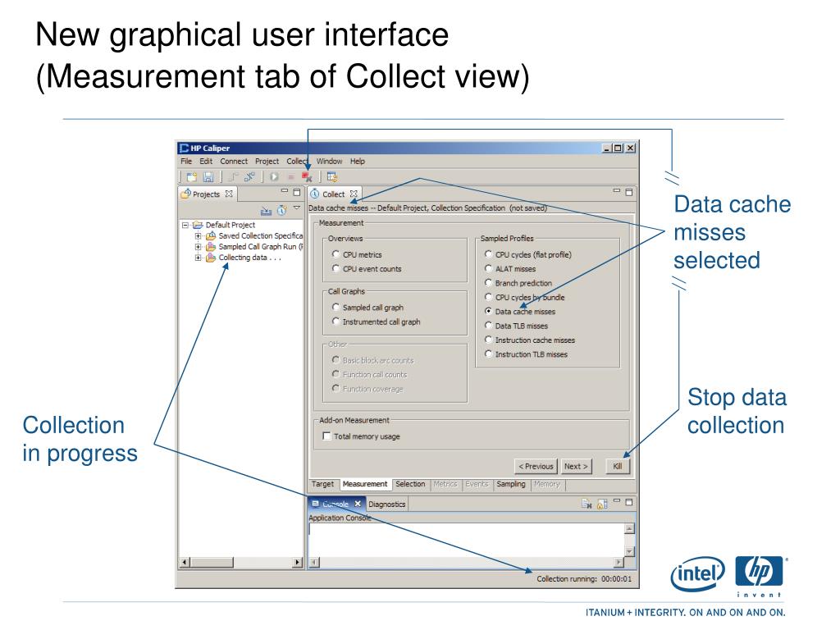Viewport: 840px width, 630px height.
Task: Select the CPU event counts option
Action: 336,268
